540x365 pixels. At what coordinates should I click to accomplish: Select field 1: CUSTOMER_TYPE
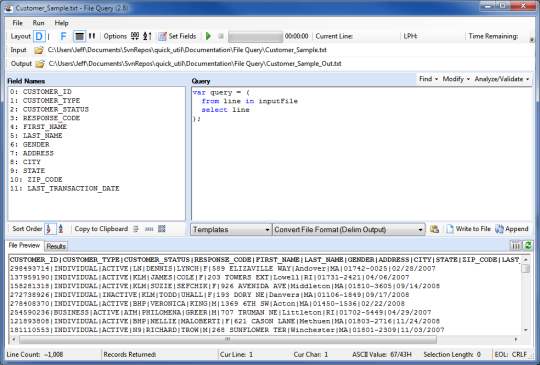pos(45,101)
